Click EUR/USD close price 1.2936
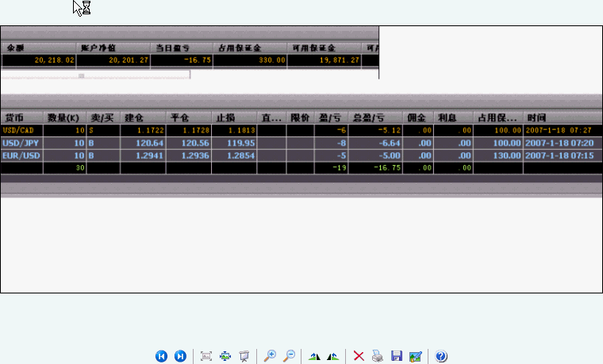603x364 pixels. (x=195, y=155)
